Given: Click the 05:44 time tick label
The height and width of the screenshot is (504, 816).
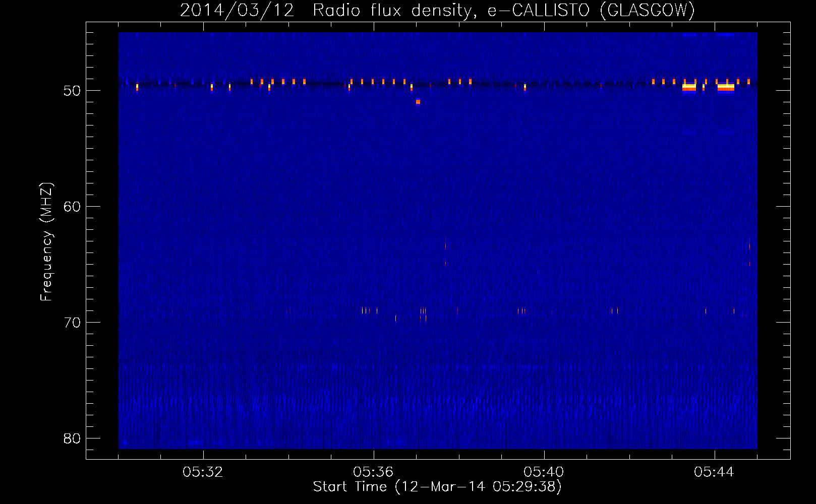Looking at the screenshot, I should click(x=714, y=472).
